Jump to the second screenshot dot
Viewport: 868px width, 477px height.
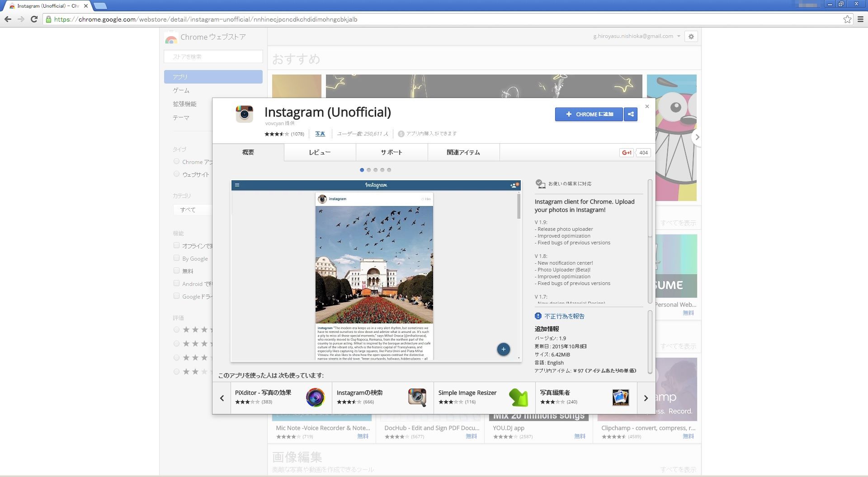tap(369, 170)
